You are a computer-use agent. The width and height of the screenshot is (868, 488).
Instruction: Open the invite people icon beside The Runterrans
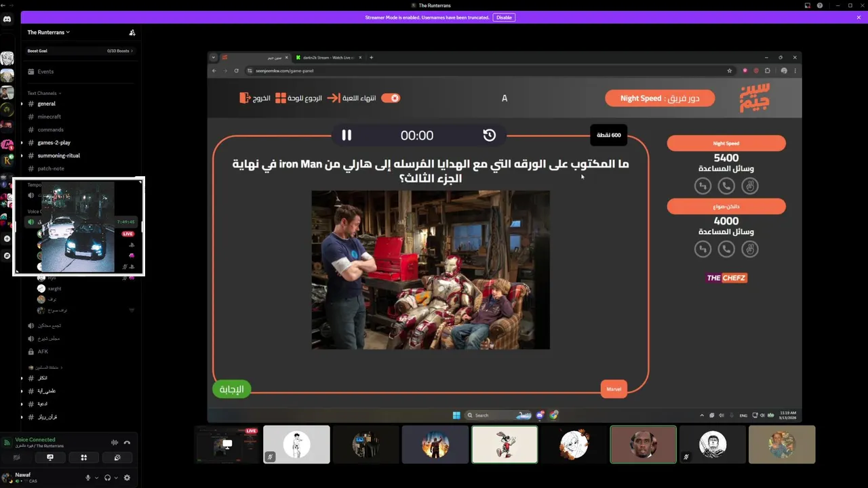[x=132, y=33]
